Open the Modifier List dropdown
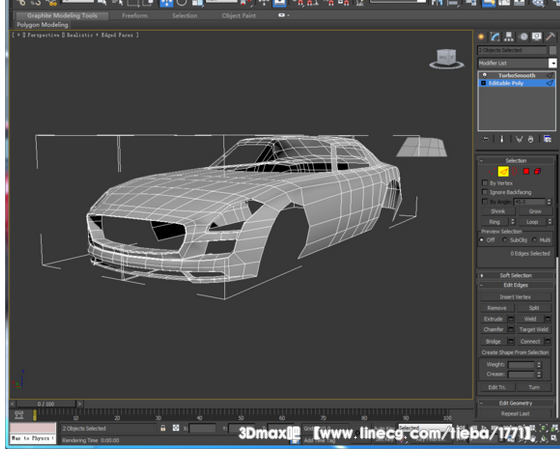Image resolution: width=560 pixels, height=450 pixels. (x=552, y=63)
